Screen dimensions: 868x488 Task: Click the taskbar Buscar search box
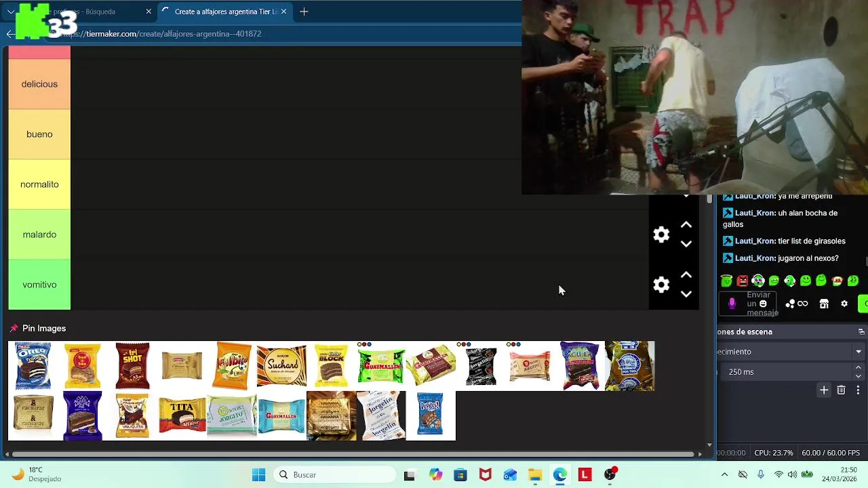333,475
